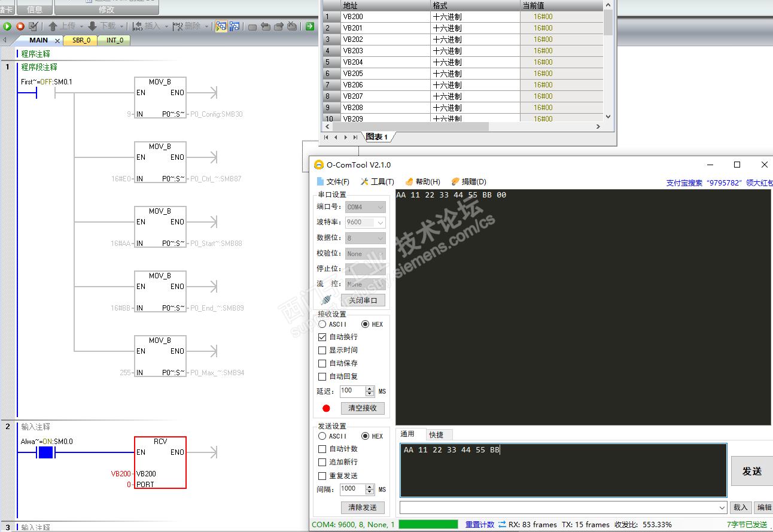Open the 文件(F) menu in O-ComTool

pyautogui.click(x=333, y=182)
